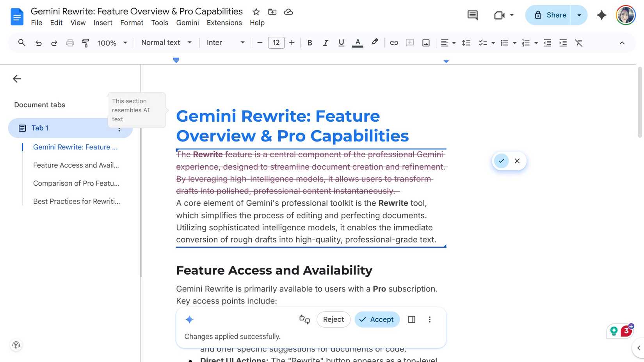This screenshot has height=362, width=644.
Task: Add a comment
Action: (409, 43)
